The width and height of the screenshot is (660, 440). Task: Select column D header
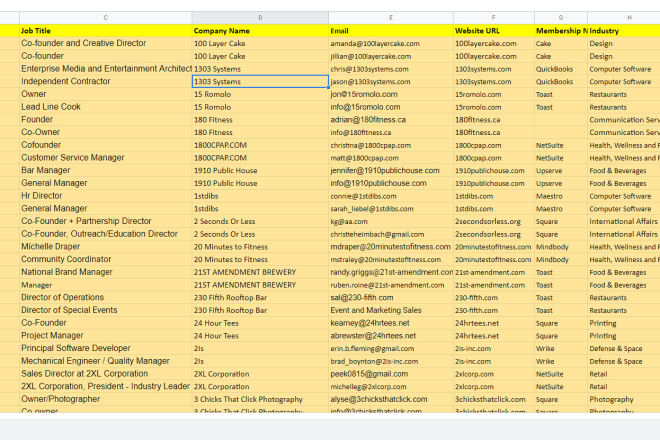[x=260, y=18]
